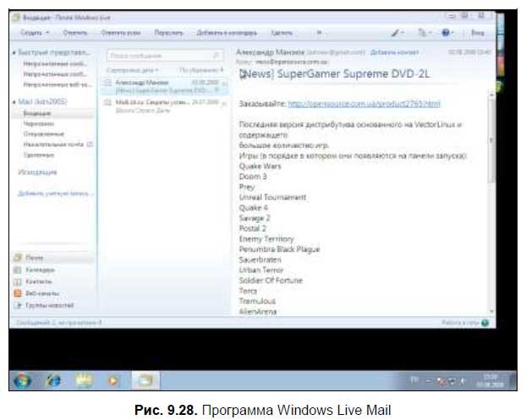Toggle flag on Mail.kh.ua message

(224, 104)
